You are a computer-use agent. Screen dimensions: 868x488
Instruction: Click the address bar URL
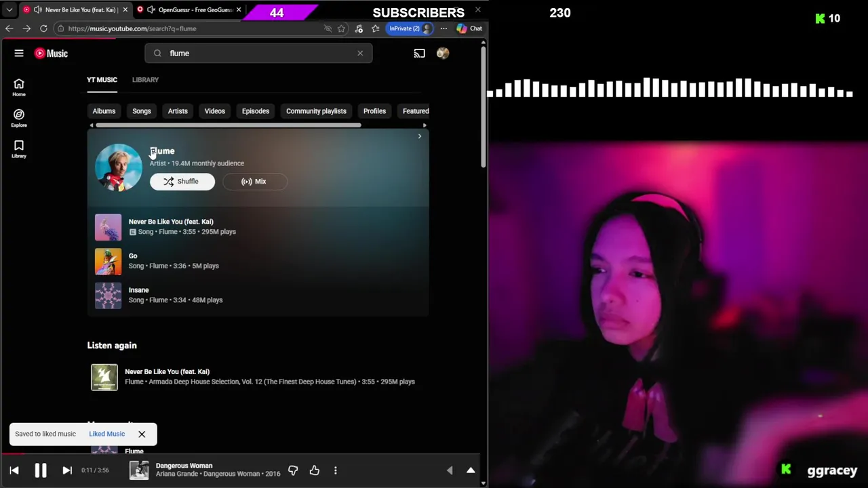pos(132,28)
